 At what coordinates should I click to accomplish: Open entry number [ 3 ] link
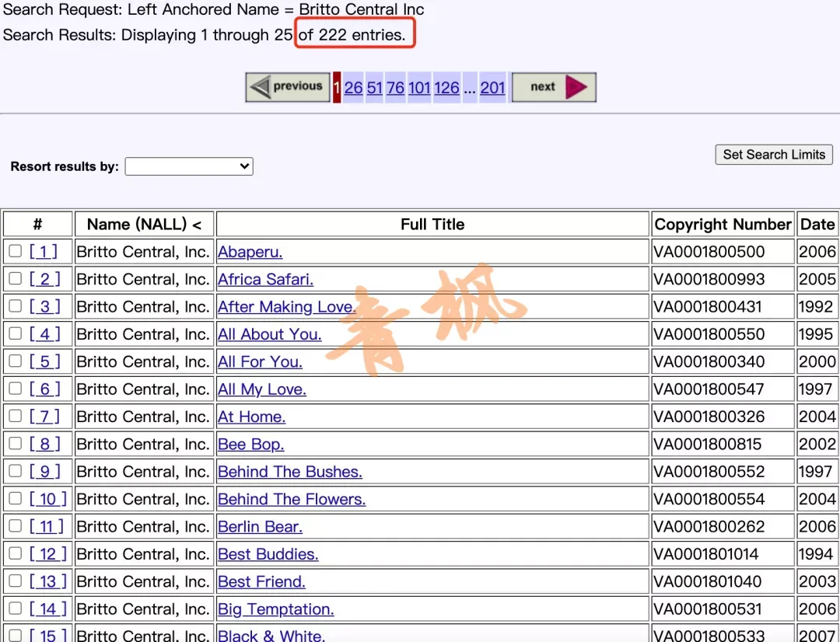(x=45, y=306)
